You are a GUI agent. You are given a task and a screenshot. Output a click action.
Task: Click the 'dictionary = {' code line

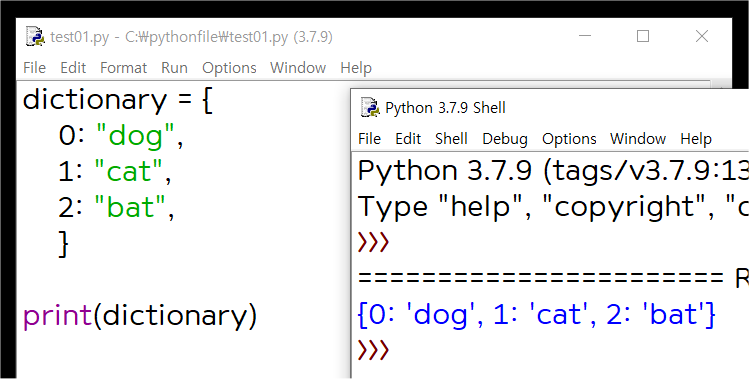point(118,100)
